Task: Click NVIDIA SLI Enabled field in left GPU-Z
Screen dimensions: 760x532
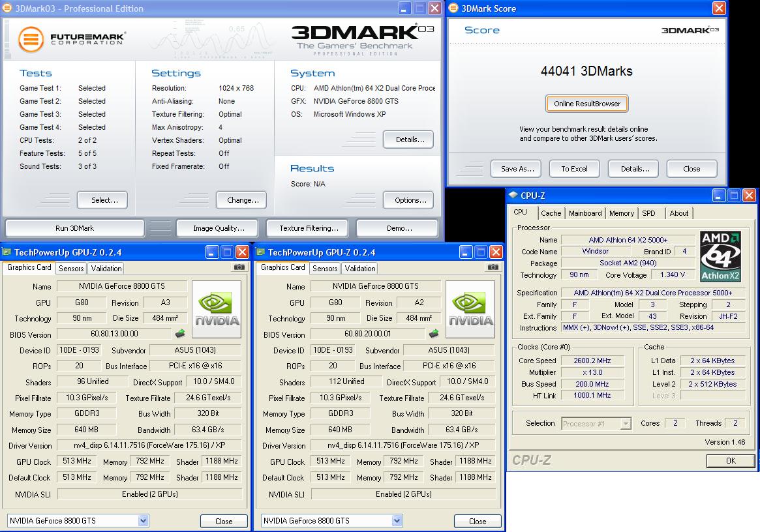Action: tap(150, 494)
